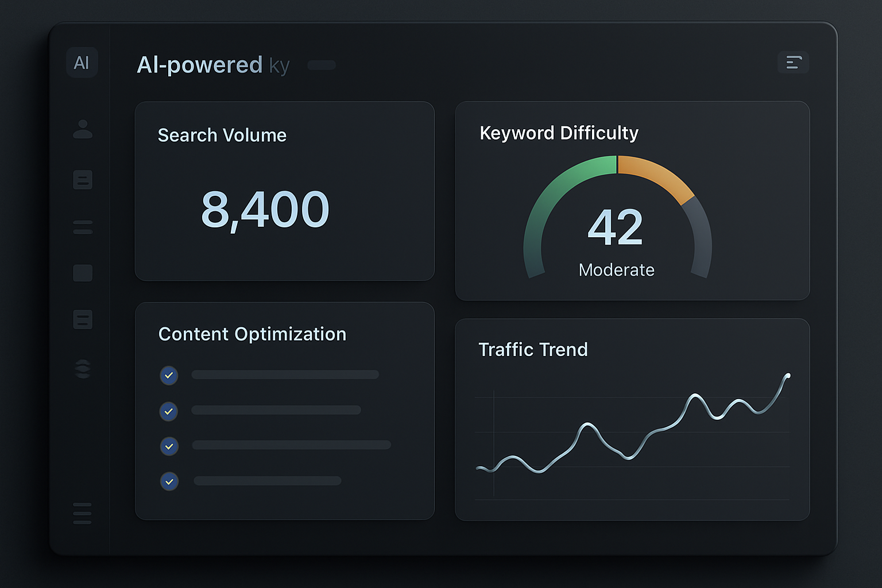The height and width of the screenshot is (588, 882).
Task: Toggle the first Content Optimization checkbox
Action: (x=169, y=376)
